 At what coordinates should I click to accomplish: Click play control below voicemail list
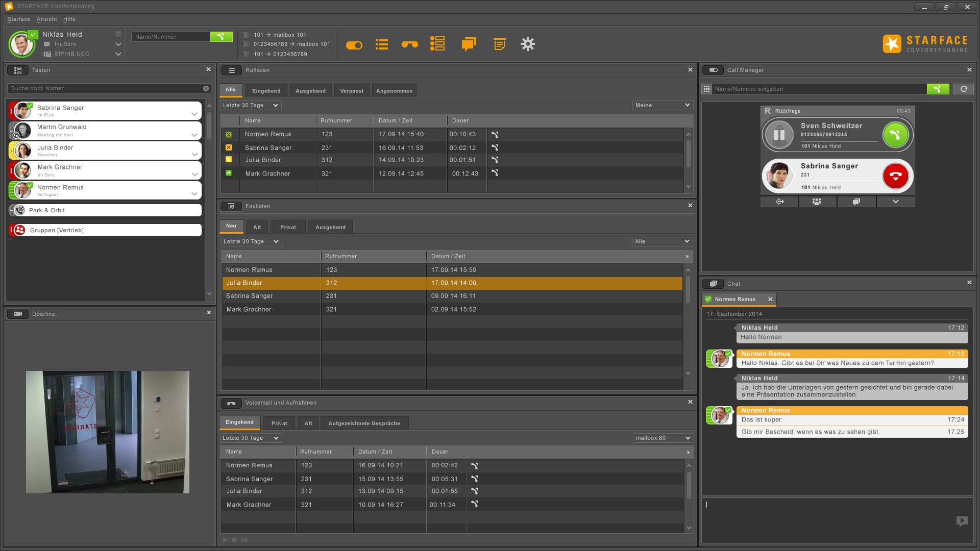coord(225,540)
